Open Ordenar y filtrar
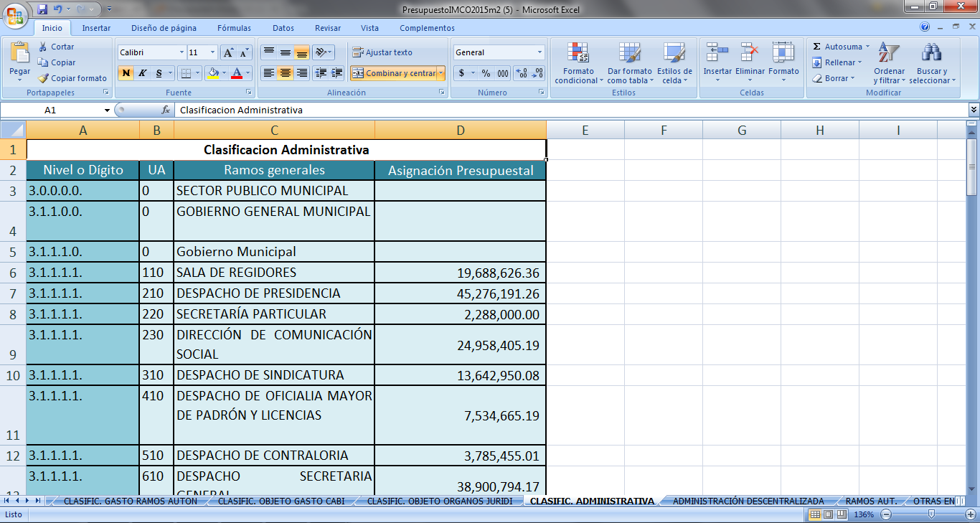The height and width of the screenshot is (523, 980). tap(889, 63)
